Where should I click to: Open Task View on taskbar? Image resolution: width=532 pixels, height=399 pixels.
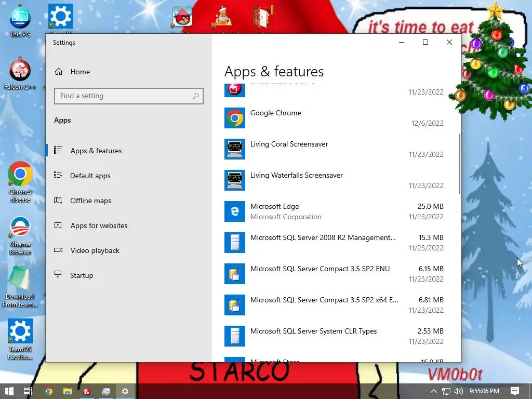click(28, 391)
